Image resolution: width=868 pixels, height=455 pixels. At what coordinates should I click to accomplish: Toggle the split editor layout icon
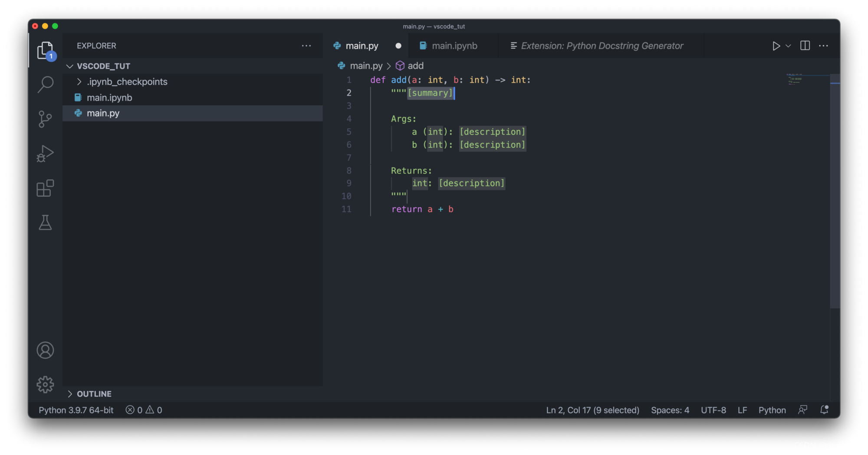[805, 46]
